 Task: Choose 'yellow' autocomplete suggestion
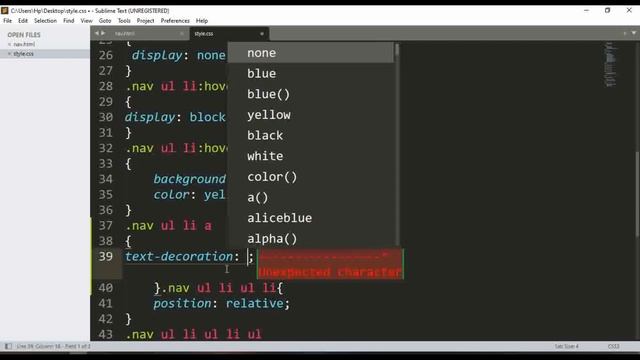(311, 115)
